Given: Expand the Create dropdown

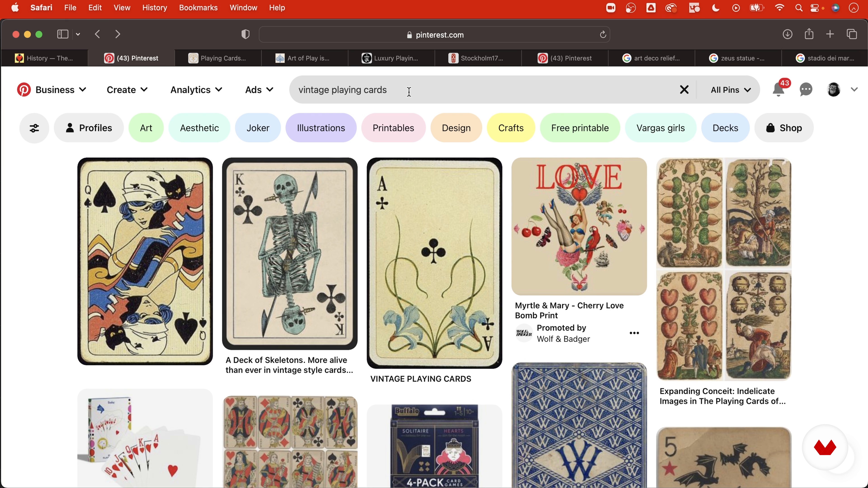Looking at the screenshot, I should click(x=127, y=90).
